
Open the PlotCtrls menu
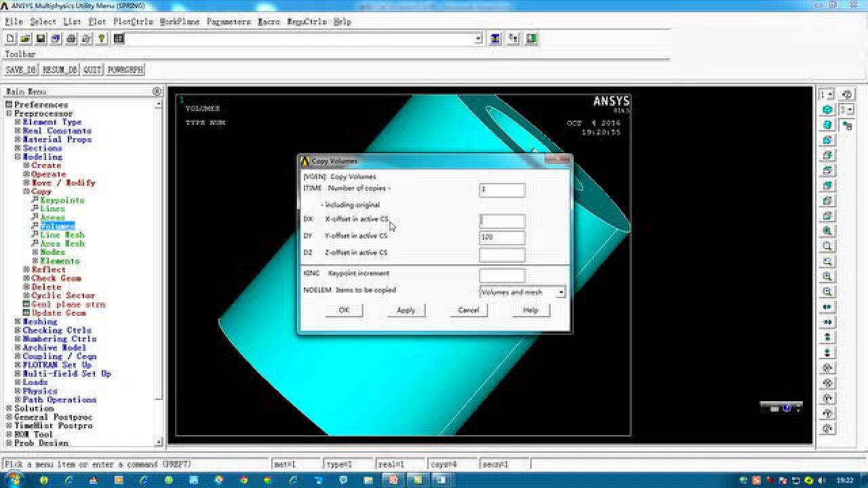tap(132, 22)
